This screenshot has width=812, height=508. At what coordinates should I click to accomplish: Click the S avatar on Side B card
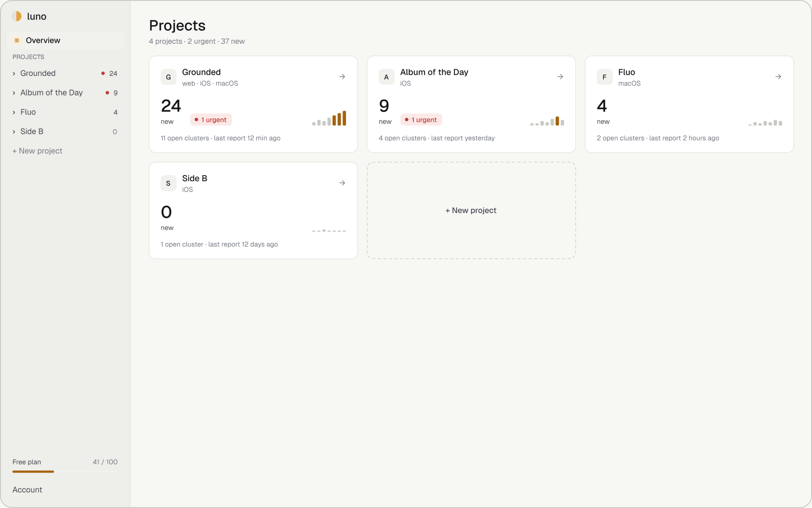pos(168,183)
